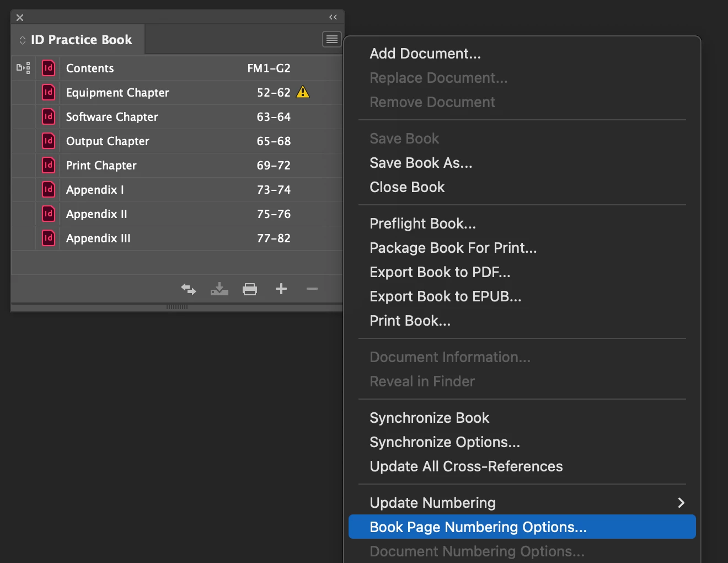Open Synchronize Options... from the menu
This screenshot has height=563, width=728.
[x=522, y=442]
